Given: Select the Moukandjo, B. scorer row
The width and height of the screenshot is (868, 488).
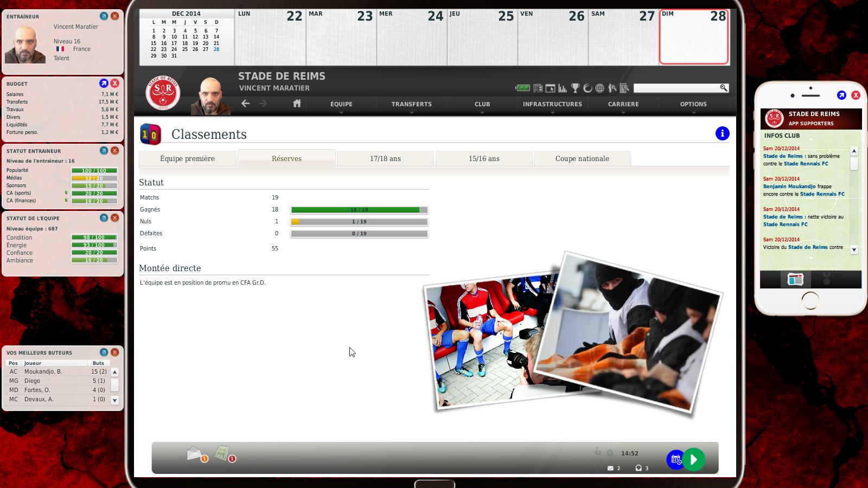Looking at the screenshot, I should coord(58,371).
